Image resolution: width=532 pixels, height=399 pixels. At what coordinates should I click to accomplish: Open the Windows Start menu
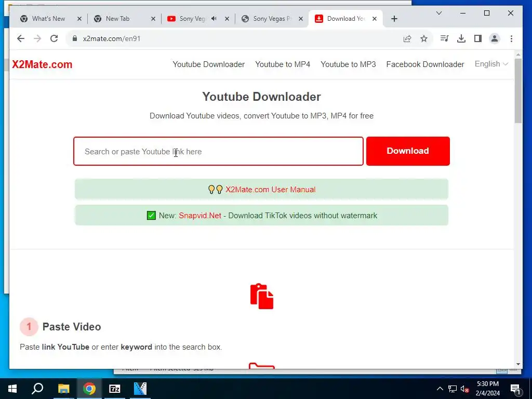click(x=12, y=389)
